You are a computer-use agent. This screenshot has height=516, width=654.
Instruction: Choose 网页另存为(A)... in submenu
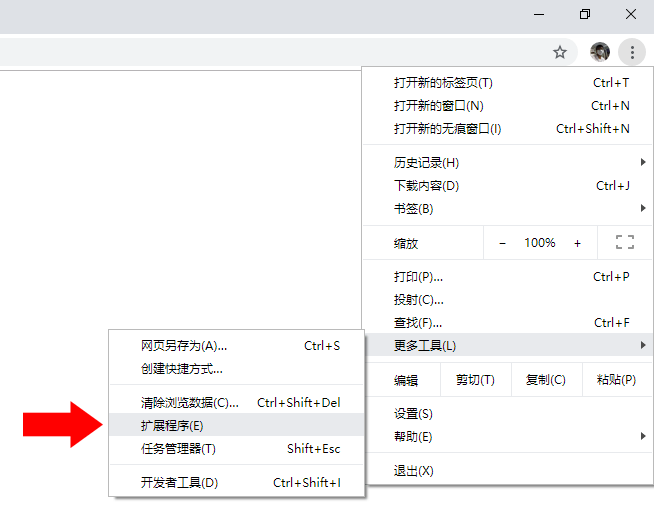click(236, 345)
